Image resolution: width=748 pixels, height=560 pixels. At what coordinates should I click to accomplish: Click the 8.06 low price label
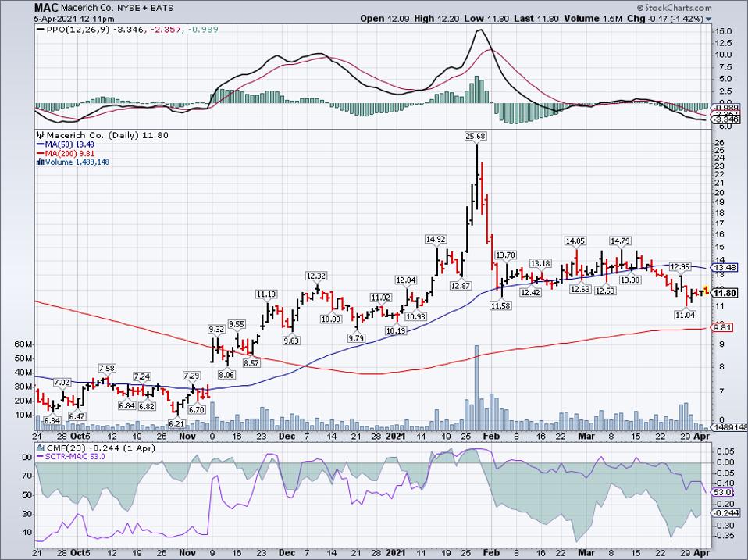pos(226,375)
